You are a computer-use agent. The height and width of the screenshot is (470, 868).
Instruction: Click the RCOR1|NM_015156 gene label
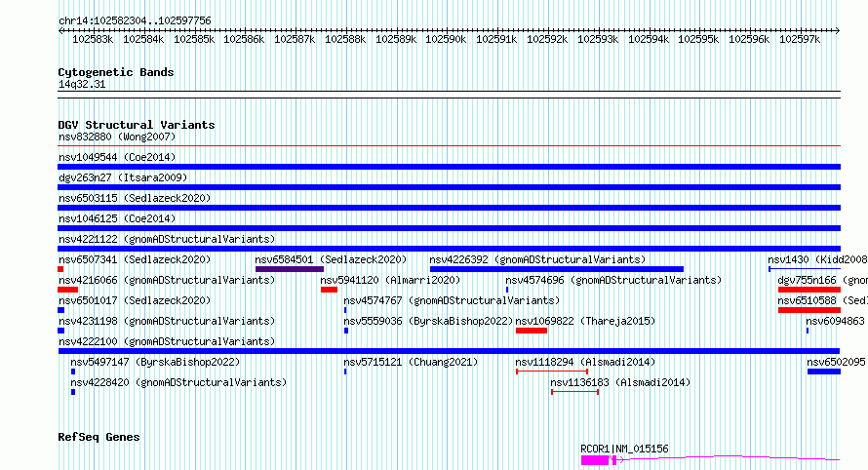pyautogui.click(x=624, y=449)
